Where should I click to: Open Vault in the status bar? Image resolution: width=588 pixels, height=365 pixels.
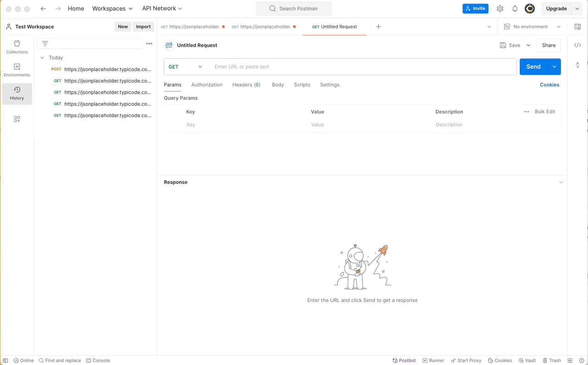click(527, 360)
